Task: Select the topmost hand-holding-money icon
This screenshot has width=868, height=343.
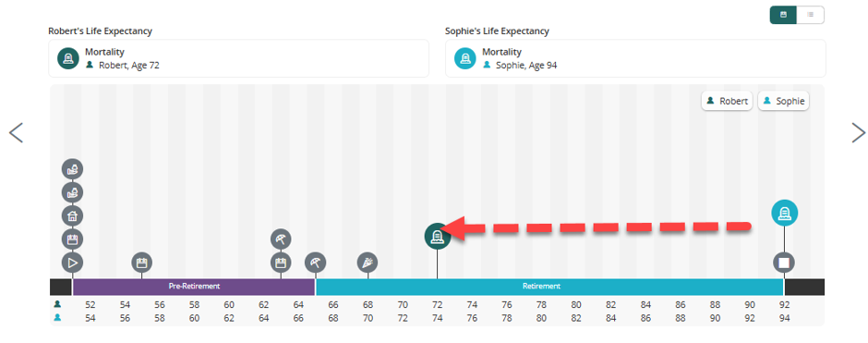Action: 72,169
